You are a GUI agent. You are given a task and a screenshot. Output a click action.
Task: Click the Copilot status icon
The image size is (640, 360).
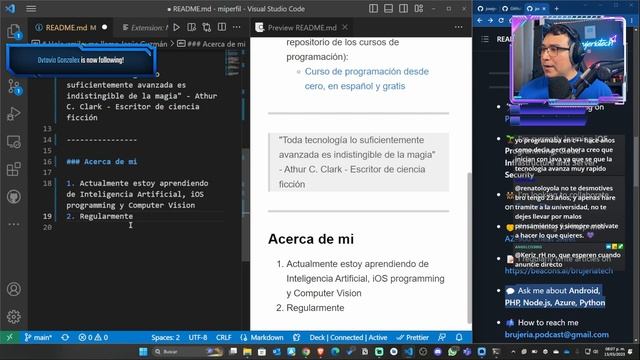(297, 337)
